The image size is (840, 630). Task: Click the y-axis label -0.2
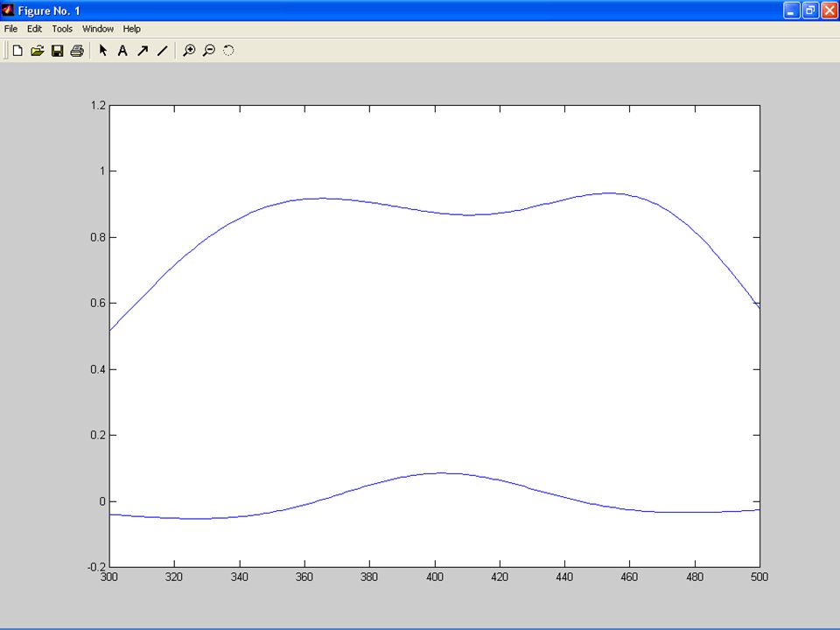click(x=96, y=567)
